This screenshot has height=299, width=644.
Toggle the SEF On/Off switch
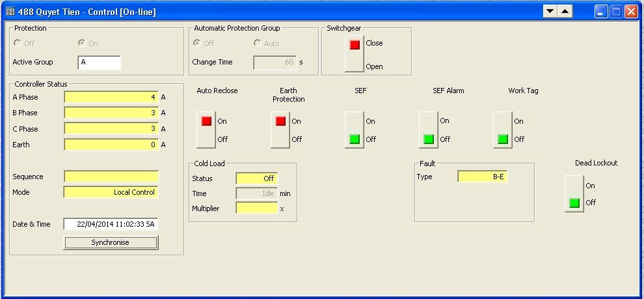click(x=355, y=130)
